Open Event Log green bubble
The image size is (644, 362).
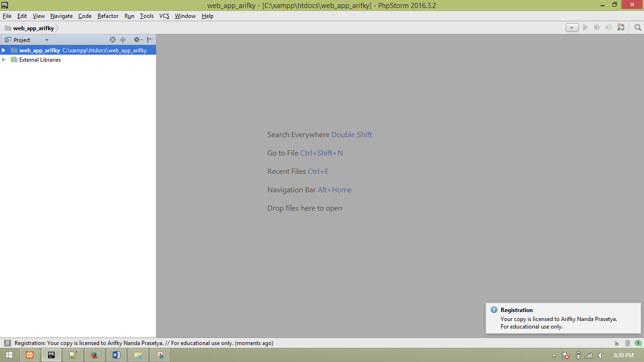(638, 343)
